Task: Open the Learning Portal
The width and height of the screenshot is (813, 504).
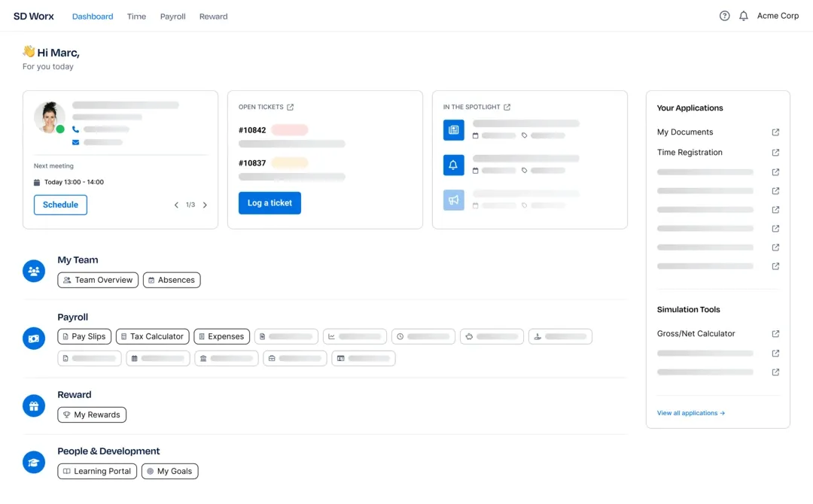Action: tap(97, 472)
